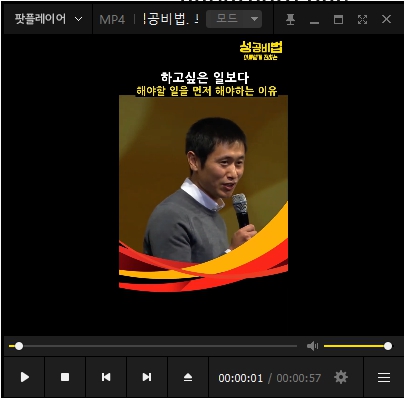Mute audio with speaker icon
This screenshot has height=398, width=404.
click(312, 346)
